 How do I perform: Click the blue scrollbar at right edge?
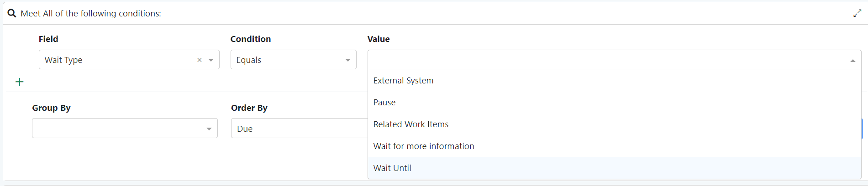pos(862,129)
